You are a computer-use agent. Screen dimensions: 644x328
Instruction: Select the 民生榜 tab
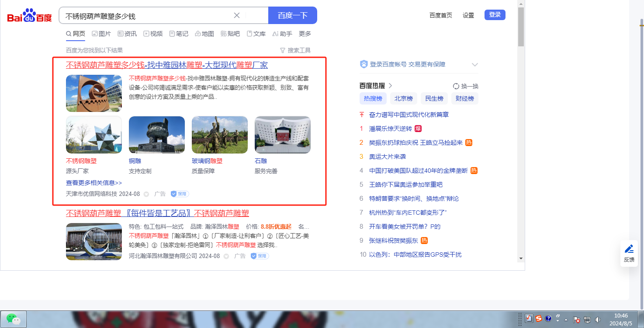pyautogui.click(x=434, y=98)
